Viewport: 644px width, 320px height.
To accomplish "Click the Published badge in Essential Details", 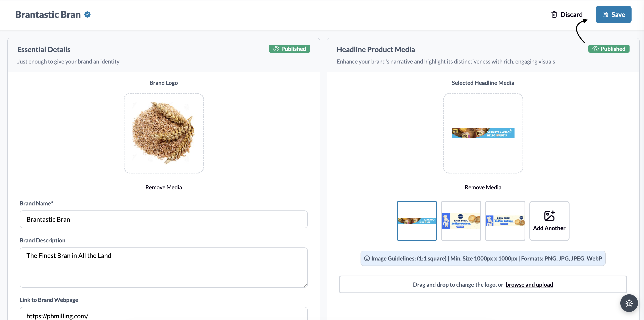I will click(289, 49).
